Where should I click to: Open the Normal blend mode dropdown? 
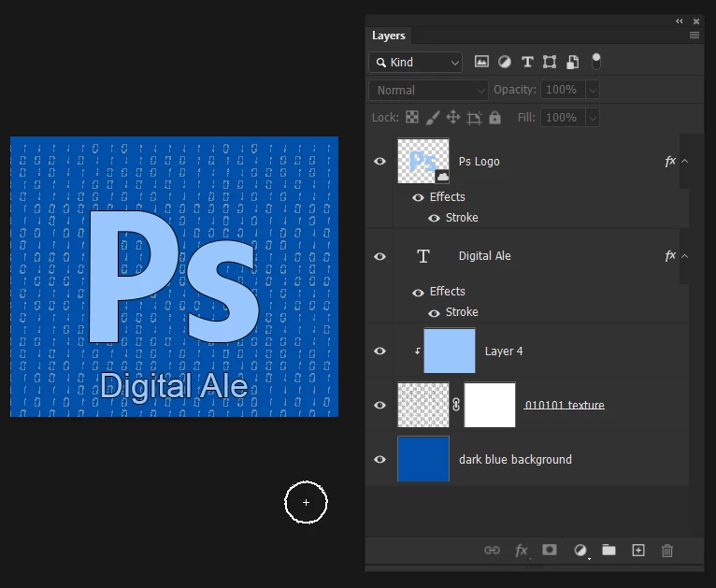pyautogui.click(x=428, y=90)
